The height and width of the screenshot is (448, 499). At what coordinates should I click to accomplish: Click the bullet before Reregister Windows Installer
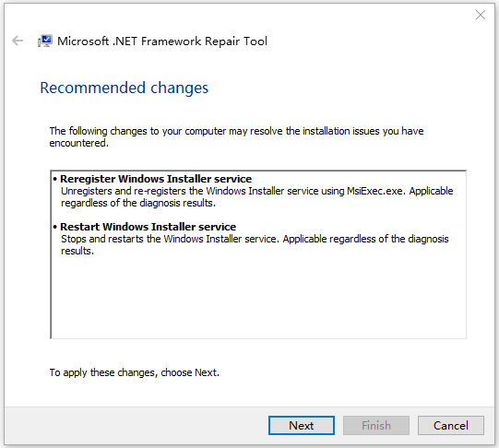(55, 179)
